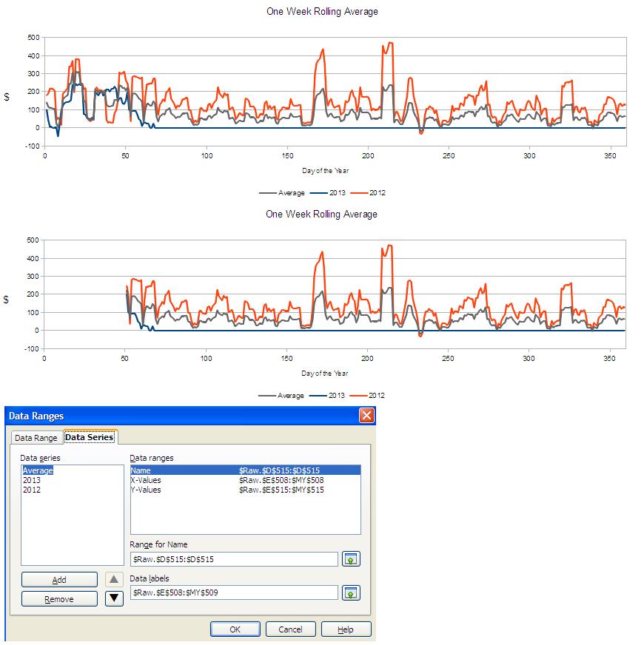Screen dimensions: 644x645
Task: Switch to the Data Range tab
Action: (36, 438)
